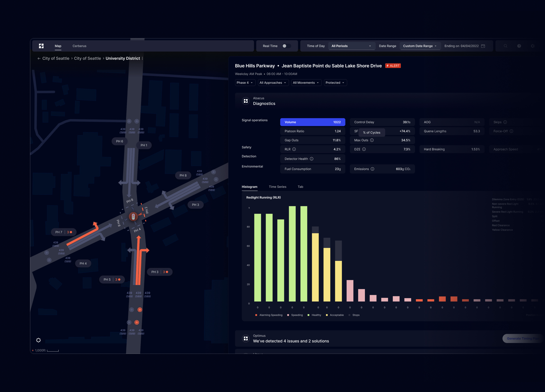Screen dimensions: 545x392
Task: Show info for Max Outs metric
Action: click(372, 140)
